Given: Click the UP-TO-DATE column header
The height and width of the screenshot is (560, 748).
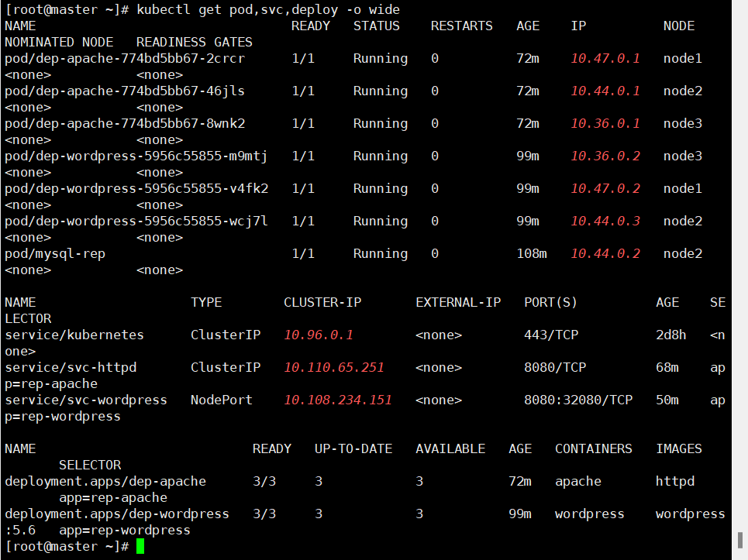Looking at the screenshot, I should 353,448.
